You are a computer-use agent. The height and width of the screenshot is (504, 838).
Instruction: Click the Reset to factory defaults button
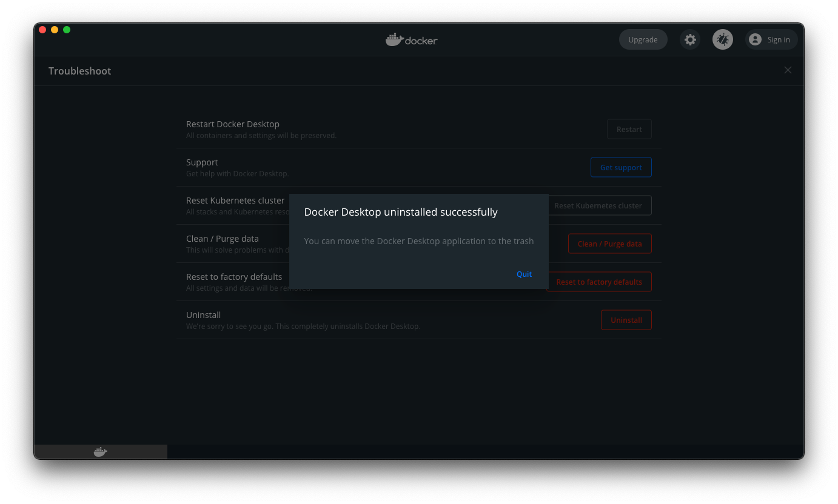(x=599, y=282)
